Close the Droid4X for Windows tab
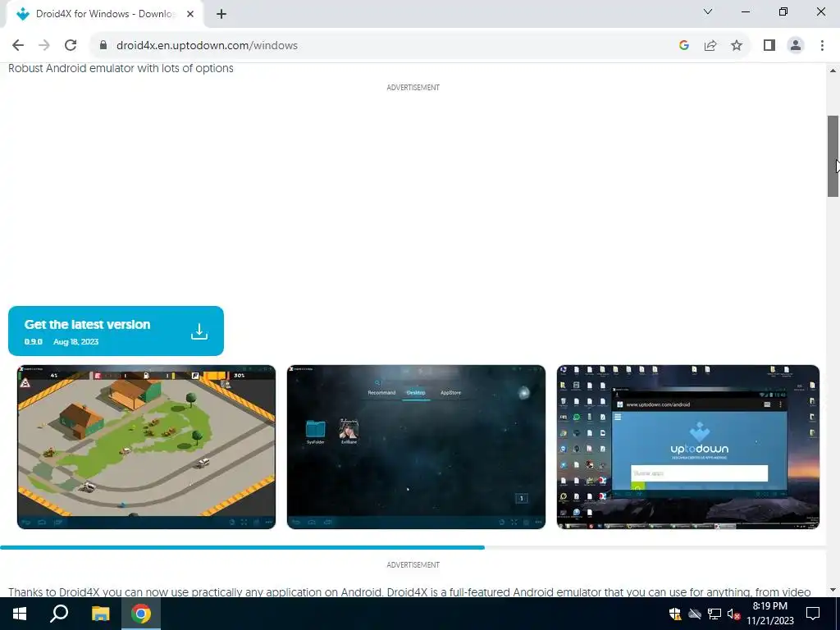Viewport: 840px width, 630px height. click(x=190, y=14)
